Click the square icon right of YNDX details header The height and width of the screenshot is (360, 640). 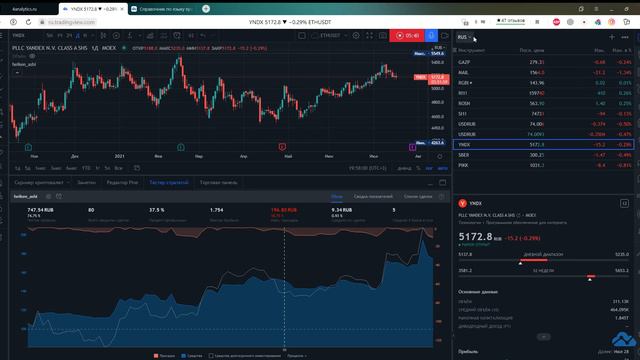[x=624, y=203]
